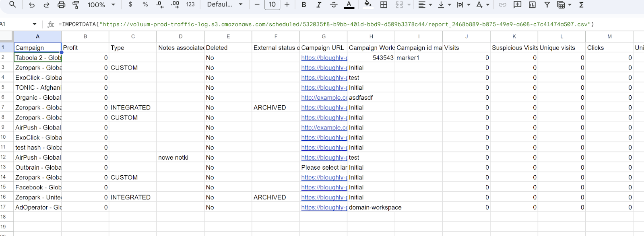
Task: Toggle italic text formatting
Action: click(x=319, y=5)
